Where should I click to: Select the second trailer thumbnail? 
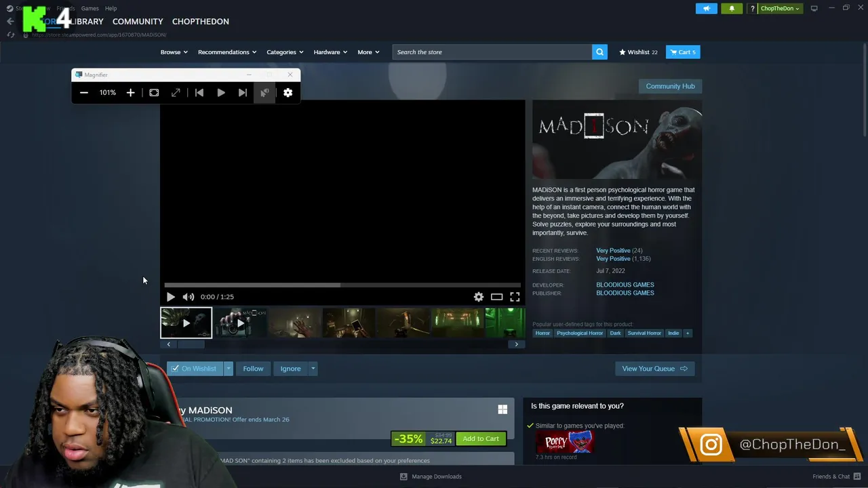(x=240, y=323)
